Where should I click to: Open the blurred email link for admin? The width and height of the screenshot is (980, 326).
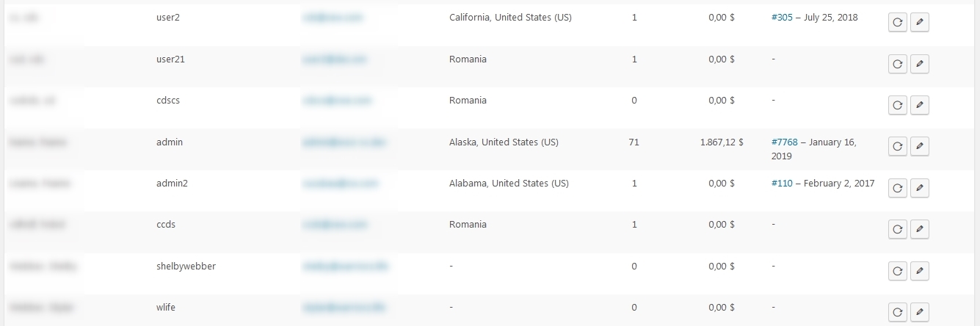[344, 142]
